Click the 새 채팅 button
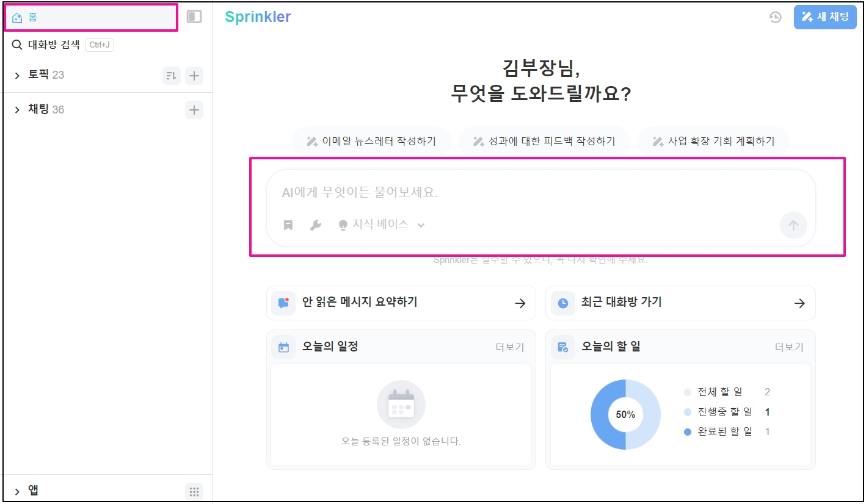The width and height of the screenshot is (866, 504). click(x=824, y=17)
